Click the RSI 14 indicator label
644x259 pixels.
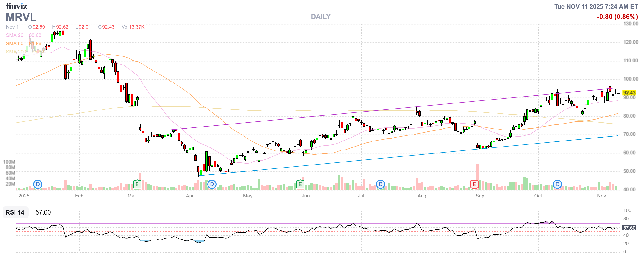click(15, 212)
